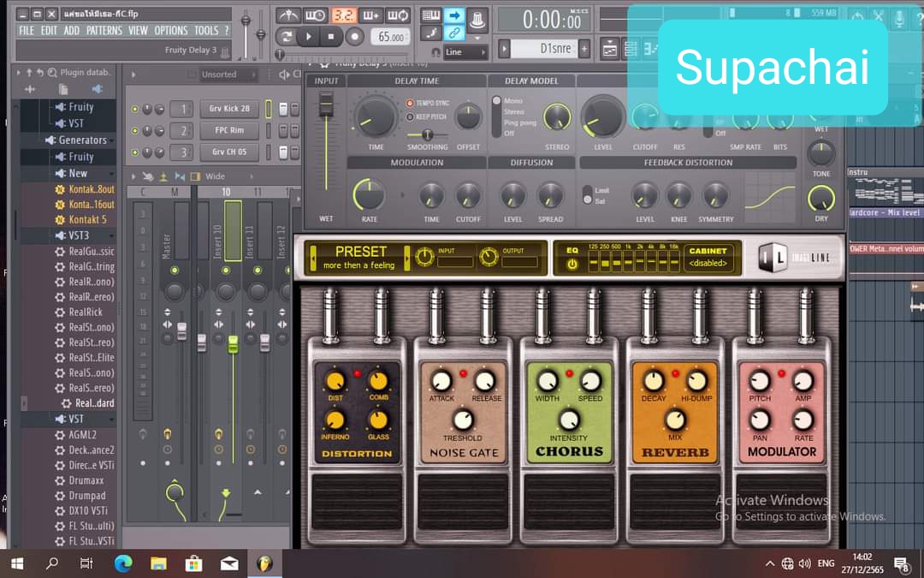The height and width of the screenshot is (578, 924).
Task: Open the typing keyboard to piano icon
Action: pyautogui.click(x=431, y=15)
